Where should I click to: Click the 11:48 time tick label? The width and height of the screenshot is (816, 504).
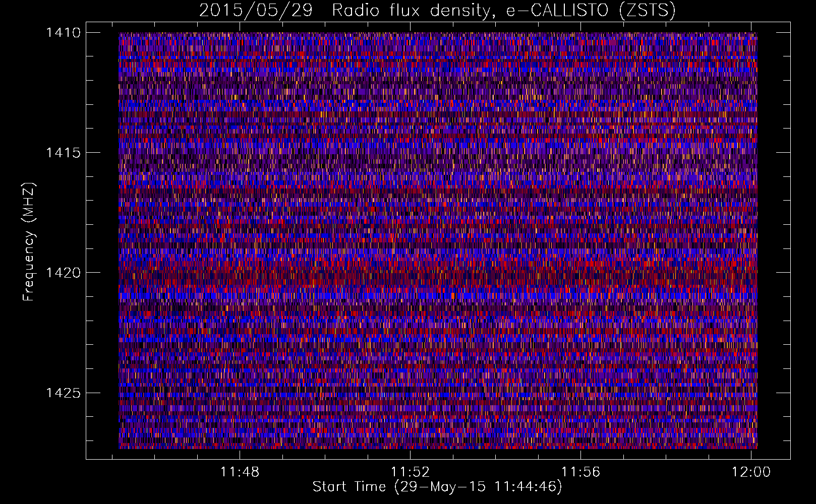[x=240, y=472]
